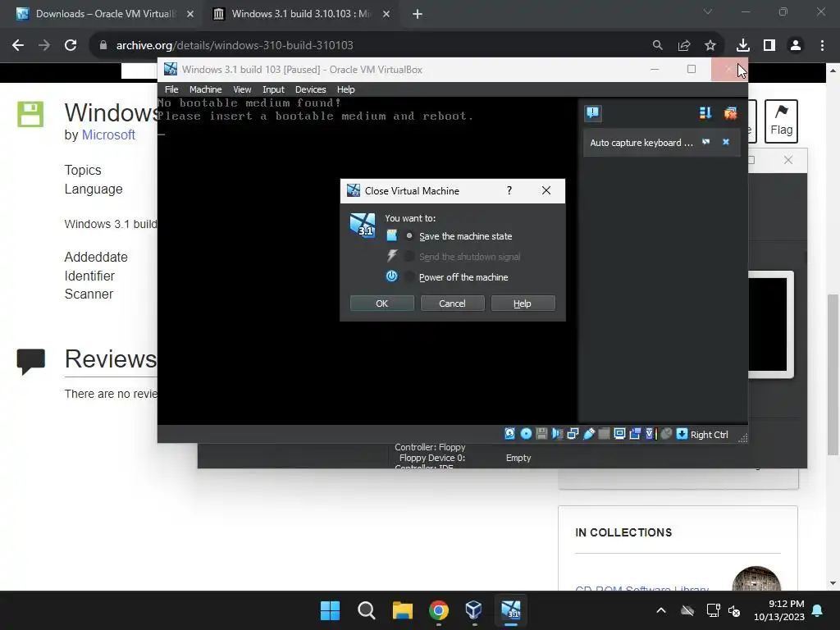Select Send the shutdown signal radio

click(x=410, y=257)
